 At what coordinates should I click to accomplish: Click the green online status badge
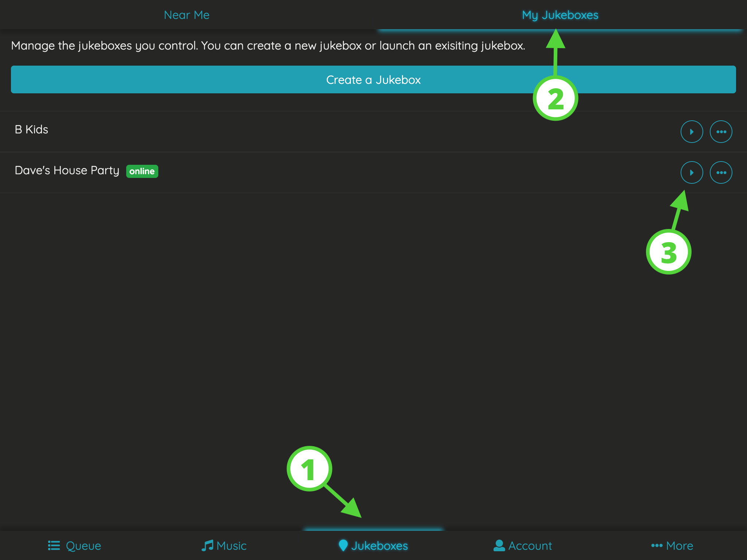point(142,171)
